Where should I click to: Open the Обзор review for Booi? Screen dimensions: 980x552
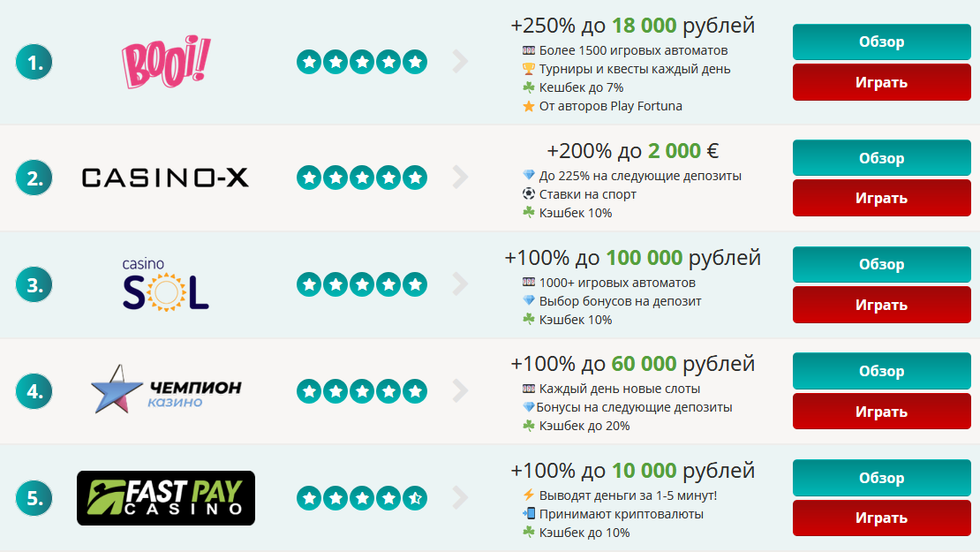[881, 42]
